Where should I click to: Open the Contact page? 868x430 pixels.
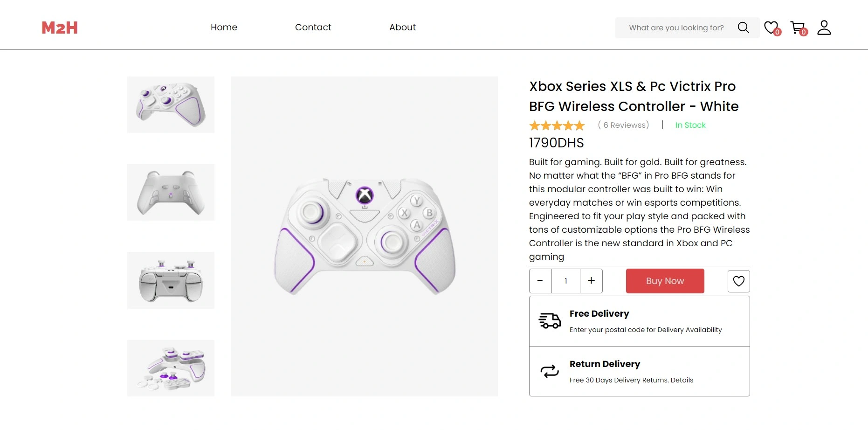click(313, 28)
